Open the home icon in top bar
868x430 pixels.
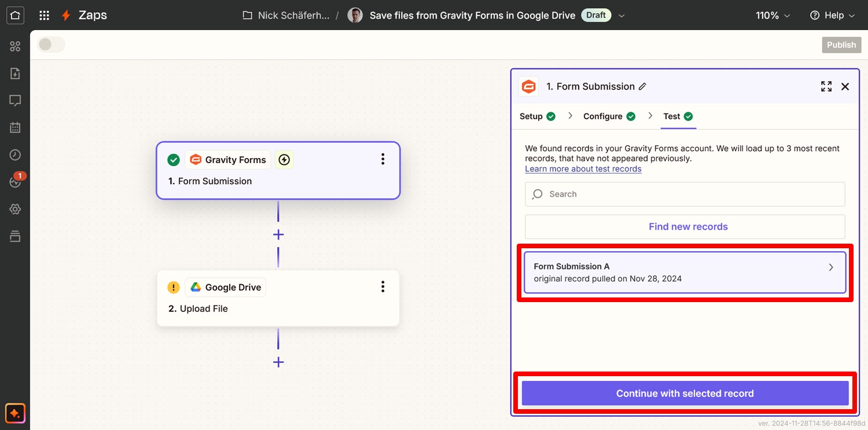(x=15, y=15)
